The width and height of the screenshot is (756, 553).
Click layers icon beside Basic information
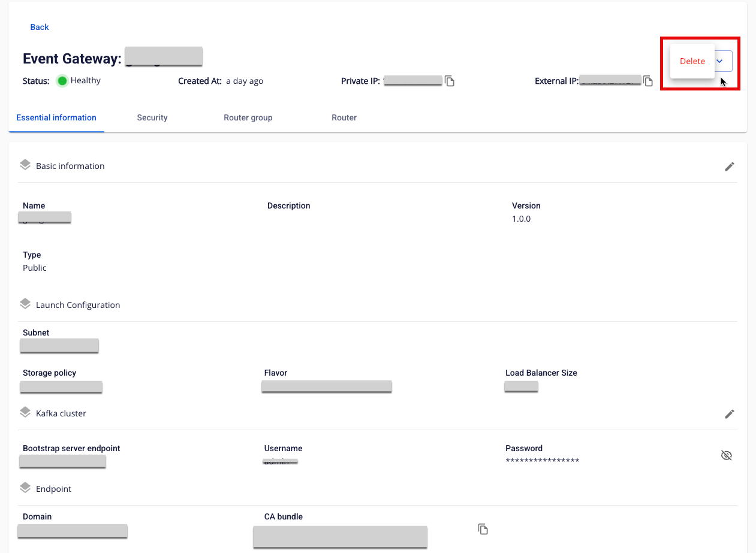25,165
